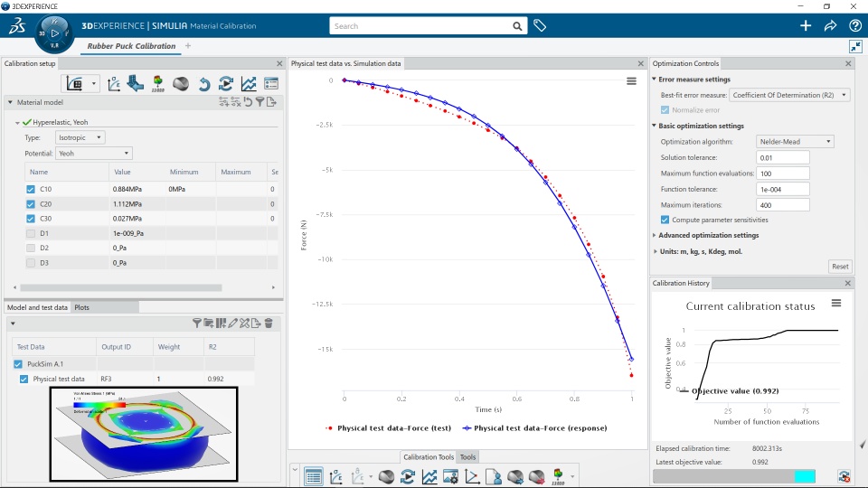
Task: Click the play-cycle calibration icon in bottom action bar
Action: click(x=408, y=476)
